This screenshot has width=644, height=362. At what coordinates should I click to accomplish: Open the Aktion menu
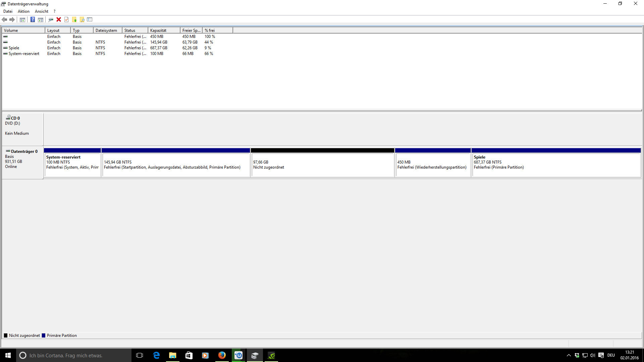pos(23,11)
